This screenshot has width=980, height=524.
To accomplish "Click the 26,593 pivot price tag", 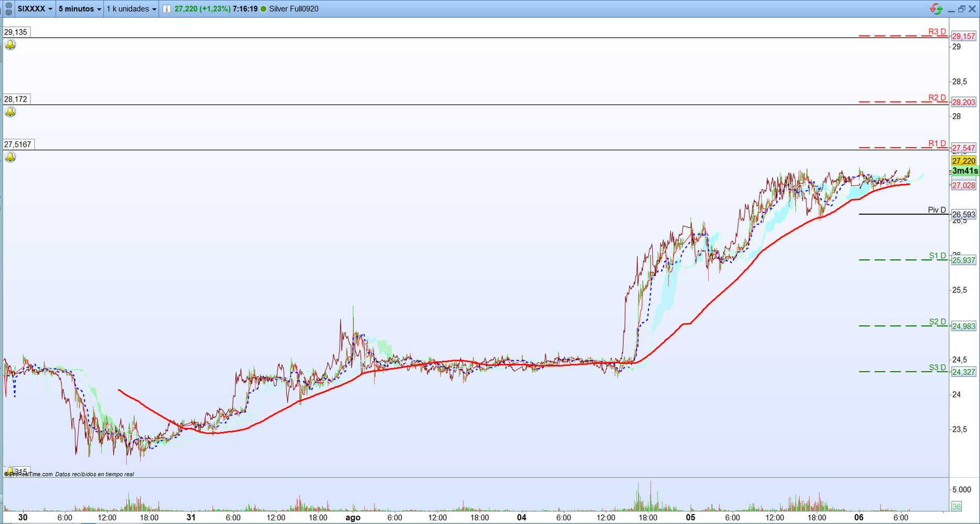I will tap(964, 214).
